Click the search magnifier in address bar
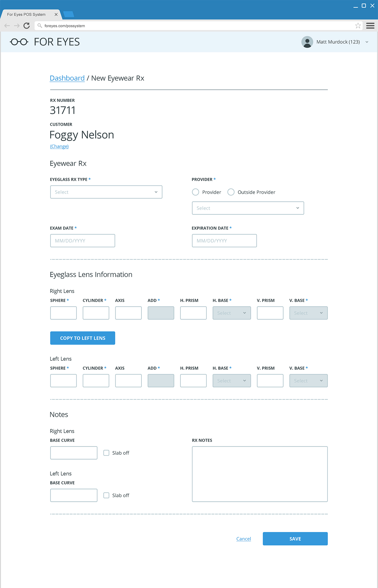The image size is (378, 588). (x=40, y=26)
